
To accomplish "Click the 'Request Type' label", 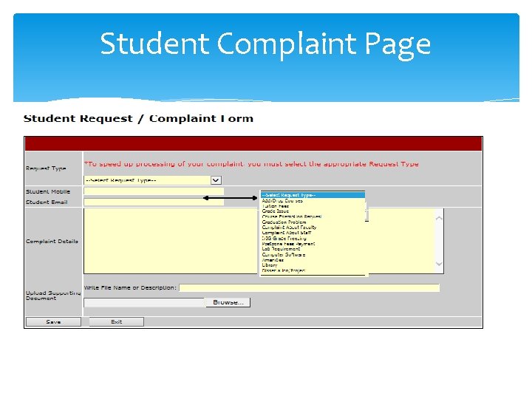I will point(46,168).
